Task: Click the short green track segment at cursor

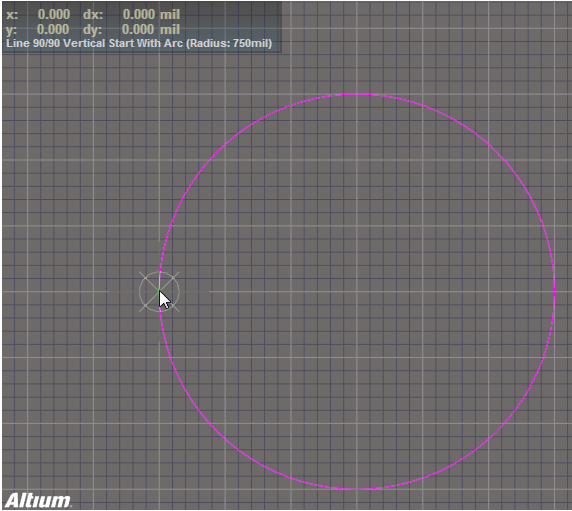Action: point(159,283)
